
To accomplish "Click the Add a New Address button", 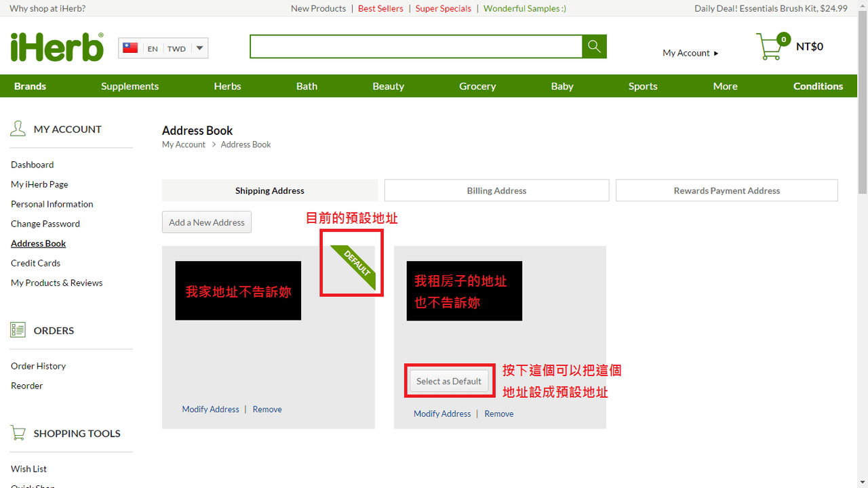I will 207,222.
